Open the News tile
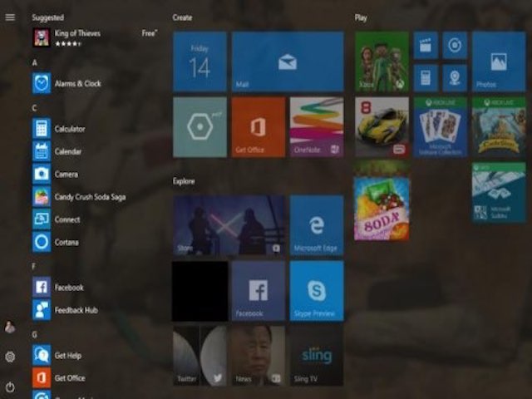This screenshot has width=532, height=399. (x=259, y=356)
